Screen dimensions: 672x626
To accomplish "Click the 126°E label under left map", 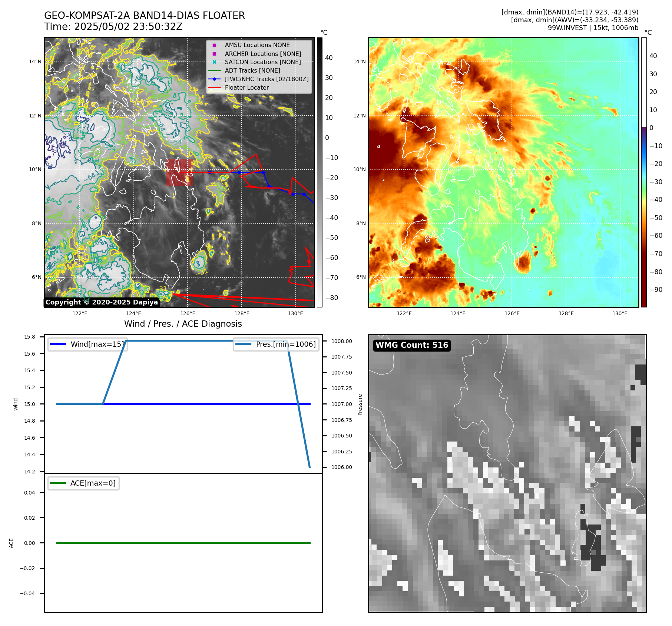I will 188,313.
